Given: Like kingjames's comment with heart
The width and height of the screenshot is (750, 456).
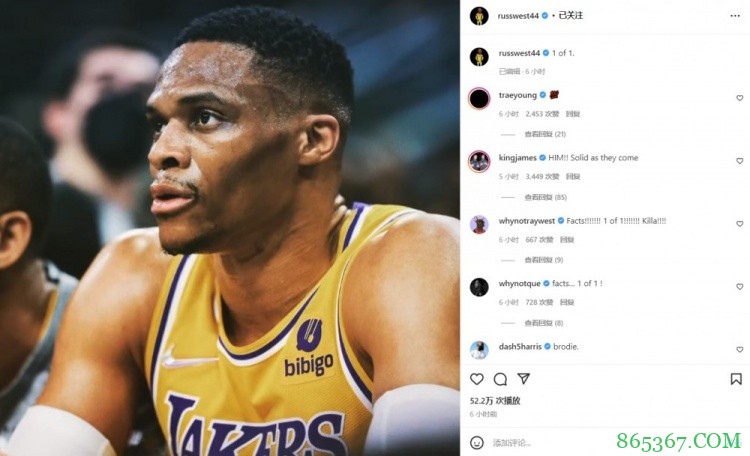Looking at the screenshot, I should tap(740, 161).
